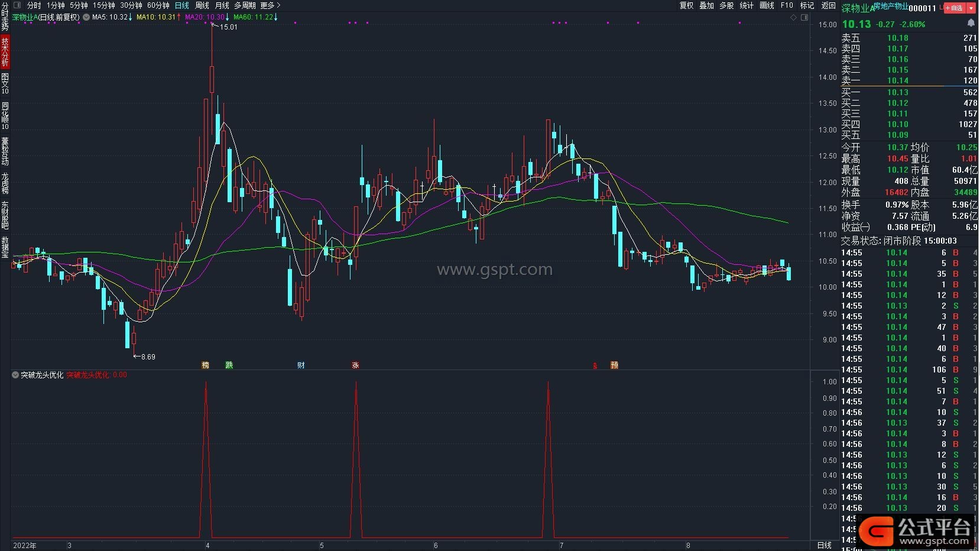Select the 月线 monthly chart
The width and height of the screenshot is (980, 551).
222,5
